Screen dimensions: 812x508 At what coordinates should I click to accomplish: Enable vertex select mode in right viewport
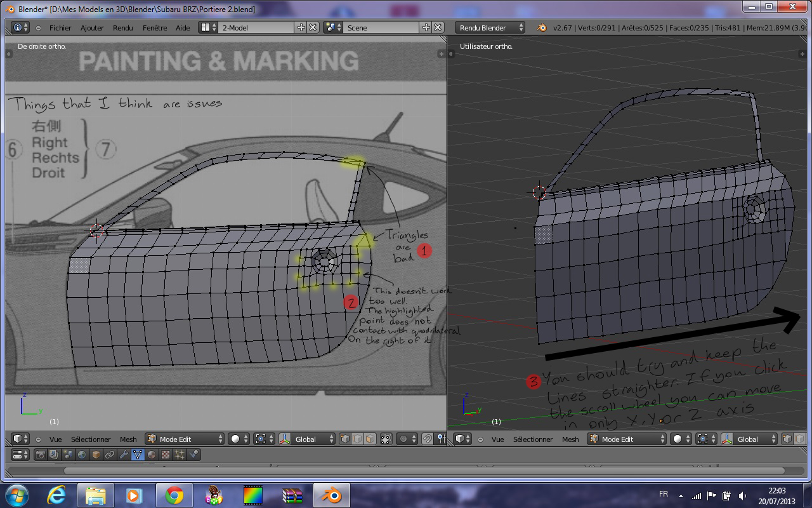pyautogui.click(x=787, y=439)
